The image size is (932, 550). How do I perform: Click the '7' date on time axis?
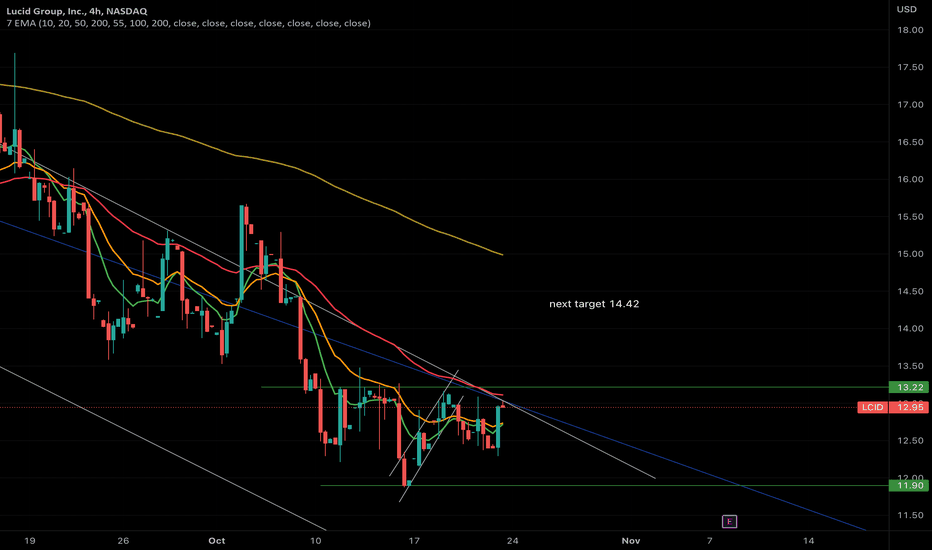(710, 540)
